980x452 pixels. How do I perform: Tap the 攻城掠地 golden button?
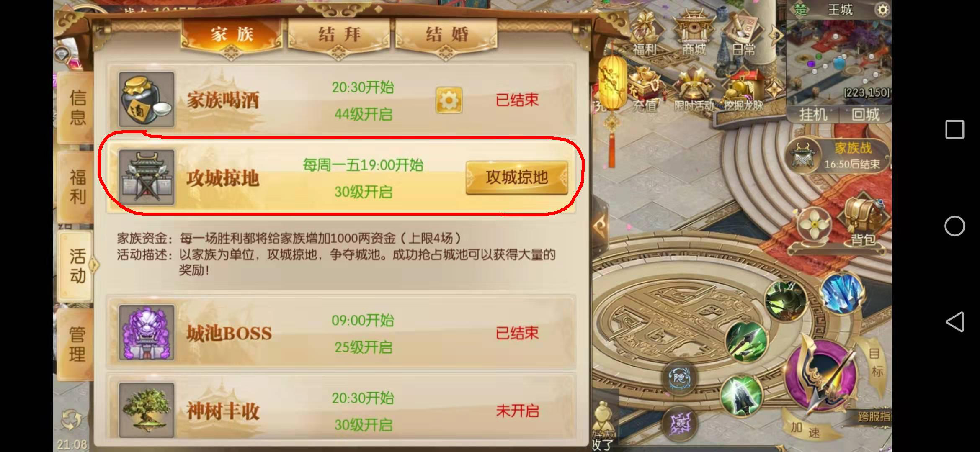click(x=517, y=178)
